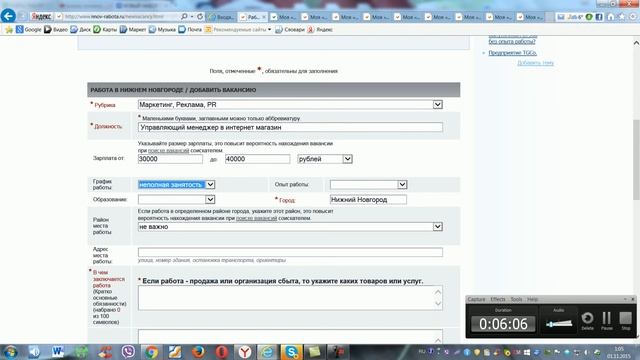Open the Маркет bookmark

(x=133, y=29)
